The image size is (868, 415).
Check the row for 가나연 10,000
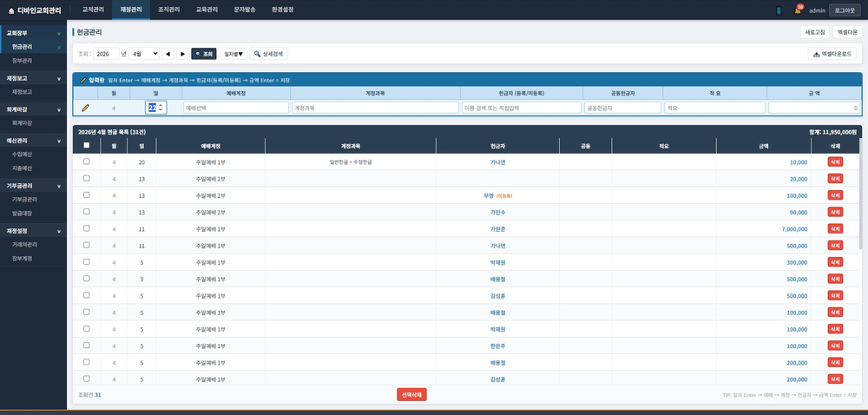coord(86,161)
